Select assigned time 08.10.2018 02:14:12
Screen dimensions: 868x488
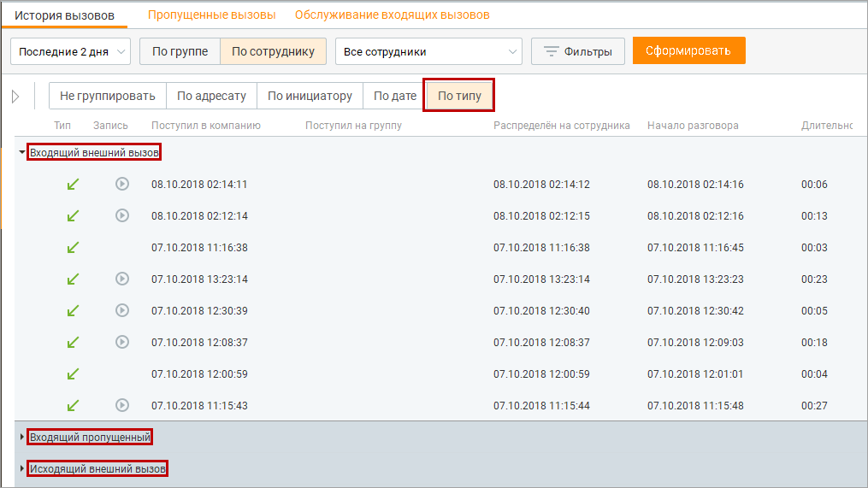541,185
